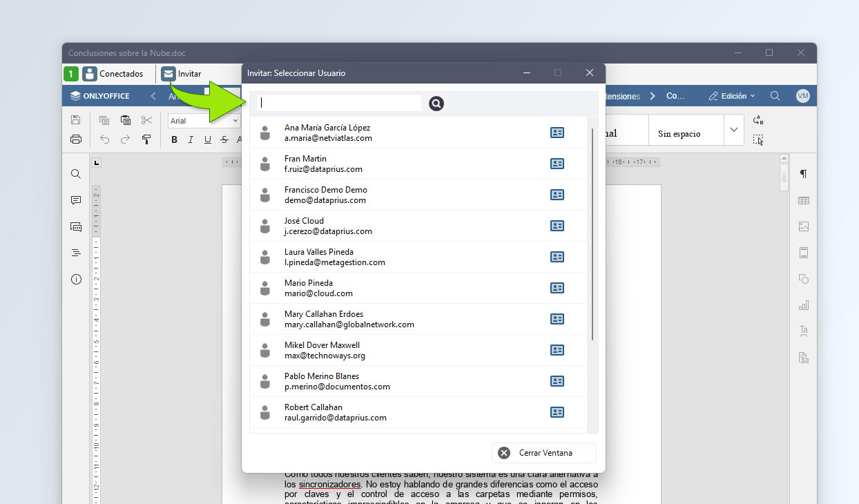The image size is (859, 504).
Task: Select the Copy style paint roller
Action: pyautogui.click(x=146, y=139)
